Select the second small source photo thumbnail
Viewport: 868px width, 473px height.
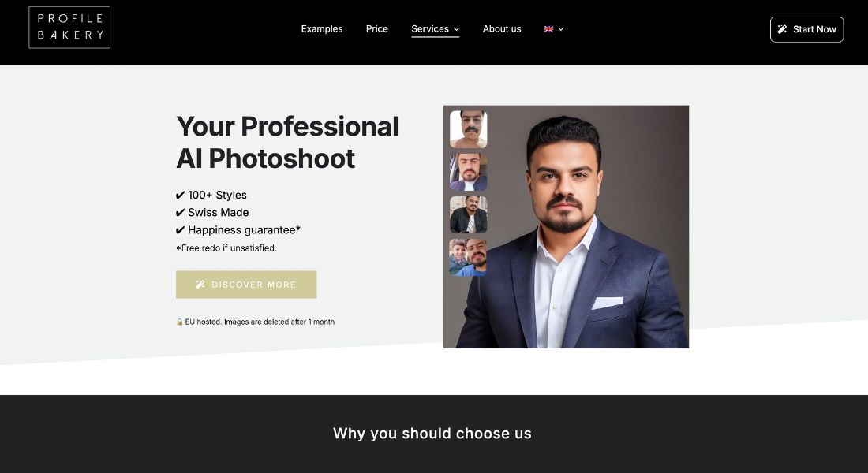[x=468, y=172]
